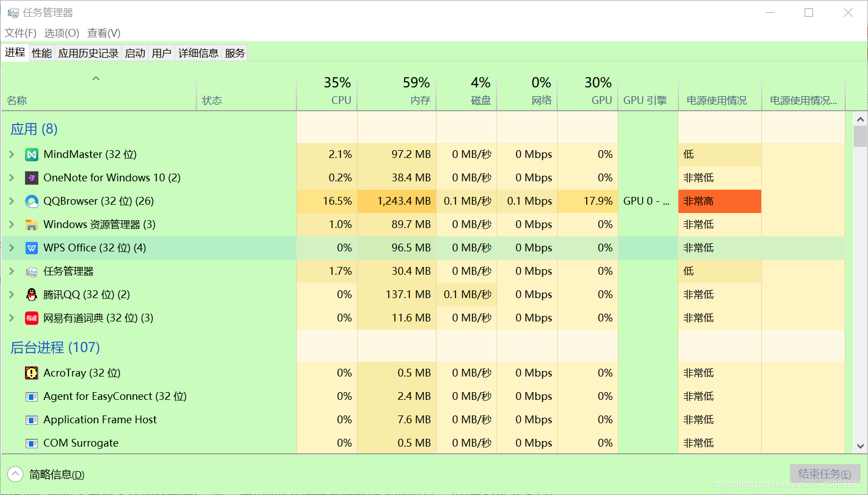Switch to the 服务 tab
Image resolution: width=868 pixels, height=495 pixels.
pos(235,53)
